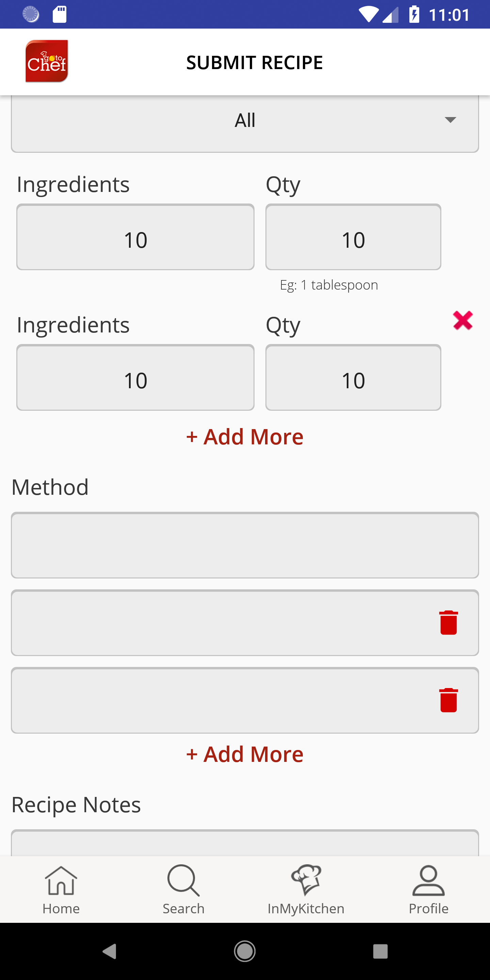490x980 pixels.
Task: Tap the first Method step text box
Action: [245, 545]
